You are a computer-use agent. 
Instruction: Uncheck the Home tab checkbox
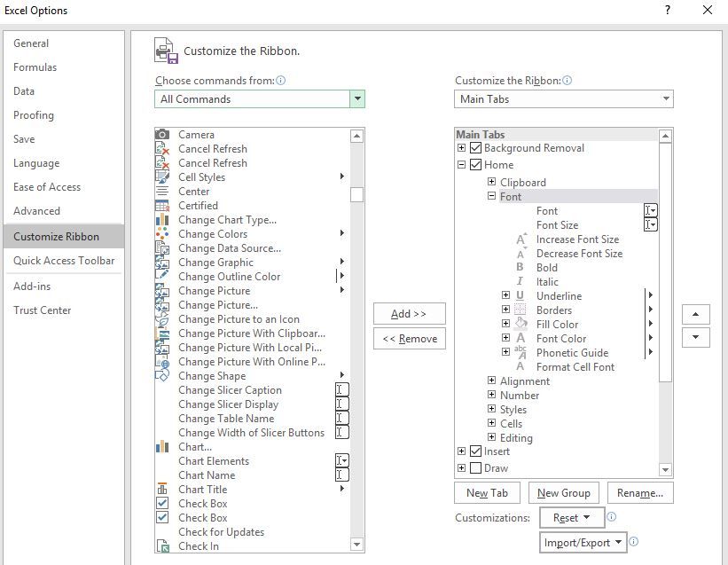(475, 164)
